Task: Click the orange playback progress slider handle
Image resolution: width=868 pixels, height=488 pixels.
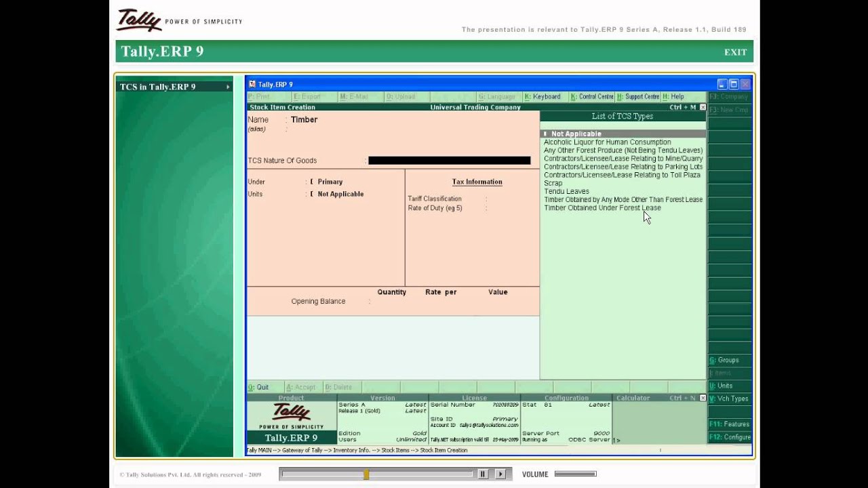Action: (366, 474)
